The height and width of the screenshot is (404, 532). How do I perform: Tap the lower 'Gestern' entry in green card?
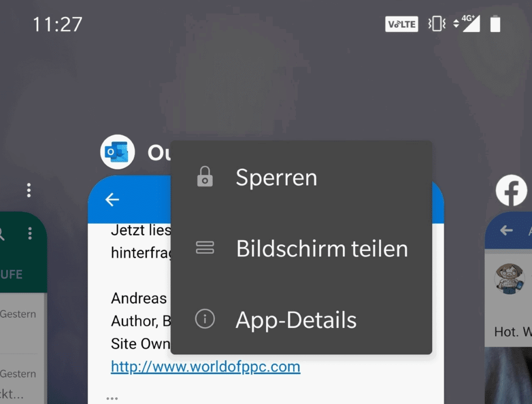pos(18,374)
